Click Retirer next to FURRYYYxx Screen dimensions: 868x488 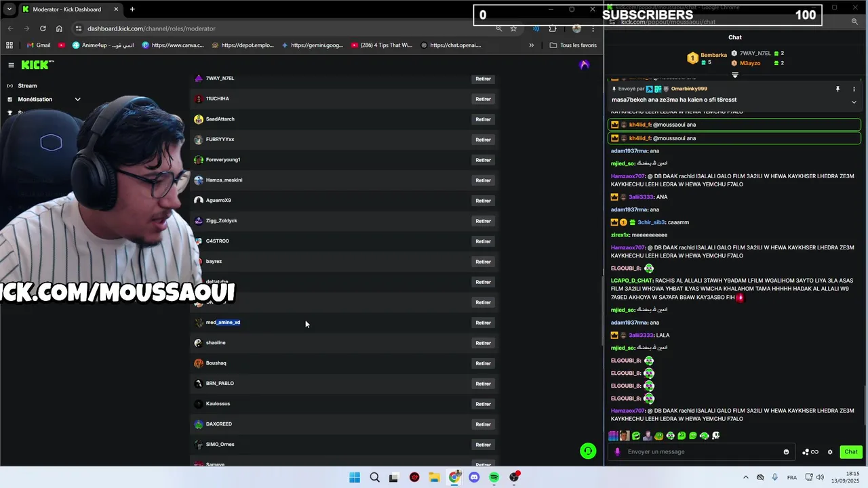tap(483, 140)
